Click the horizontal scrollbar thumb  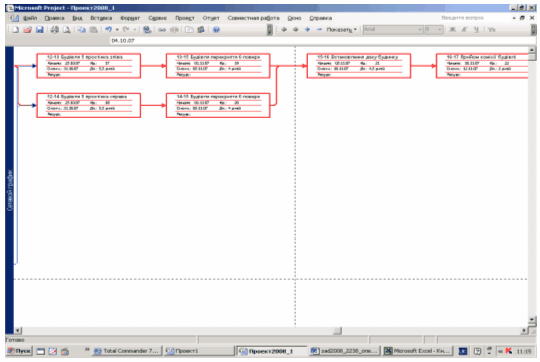click(338, 331)
